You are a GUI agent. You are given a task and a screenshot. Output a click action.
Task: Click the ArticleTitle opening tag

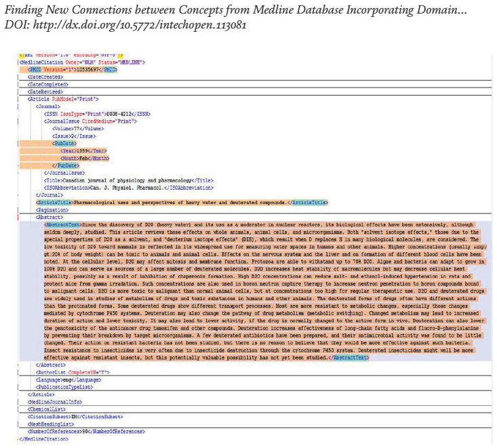[54, 203]
